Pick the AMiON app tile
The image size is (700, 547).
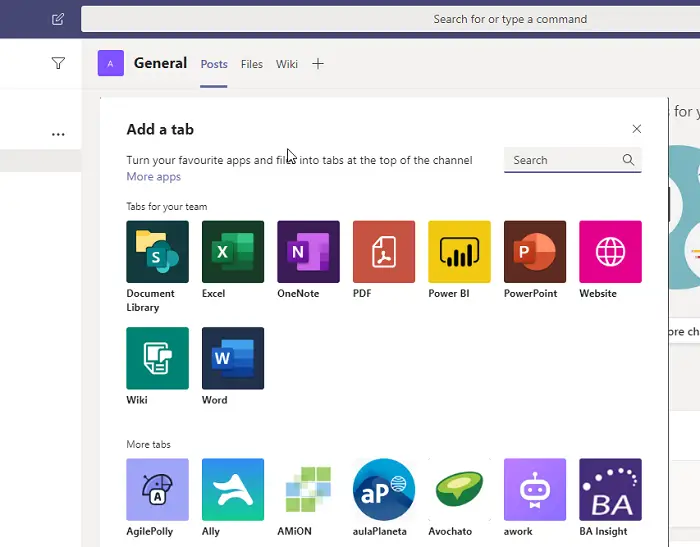308,489
